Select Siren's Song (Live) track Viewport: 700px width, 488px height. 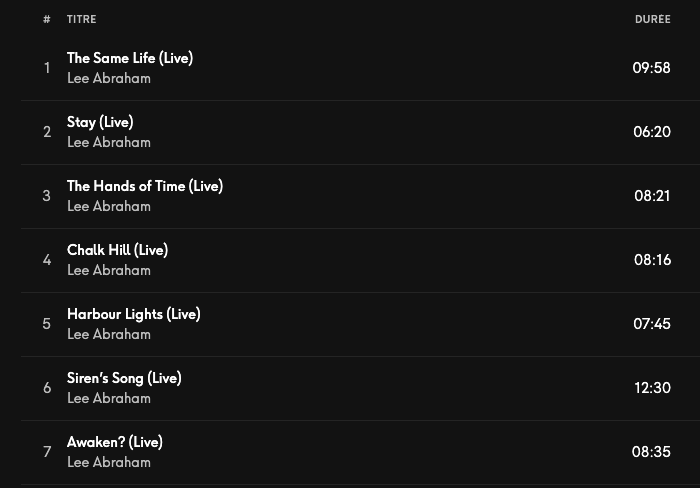(x=124, y=378)
